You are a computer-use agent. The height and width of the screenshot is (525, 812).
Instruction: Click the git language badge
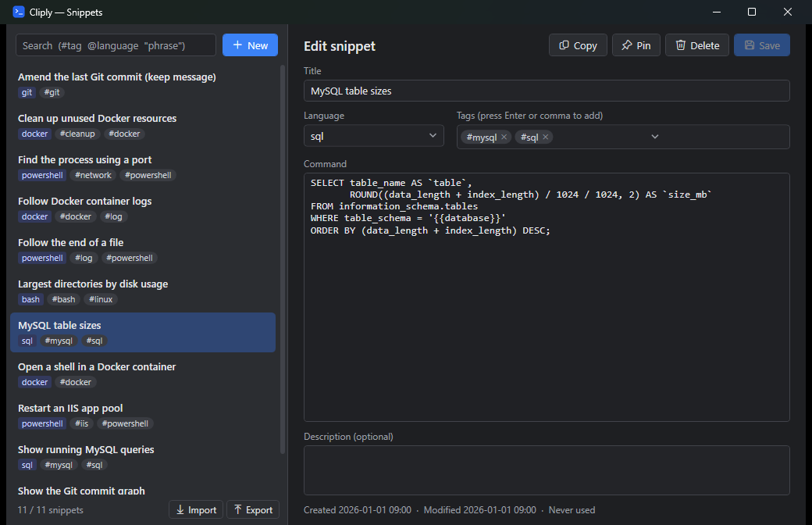[x=27, y=92]
